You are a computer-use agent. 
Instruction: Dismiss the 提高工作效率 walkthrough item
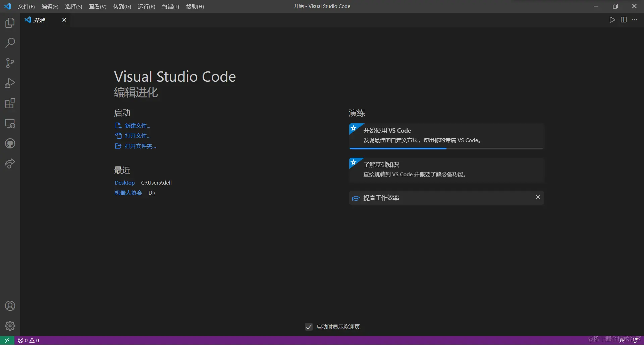[x=538, y=197]
